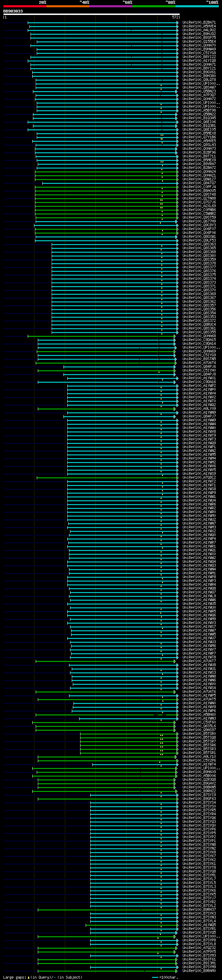222x980 pixels.
Task: Select the UniRef100_B1Q3A5 label
Action: [x=199, y=118]
